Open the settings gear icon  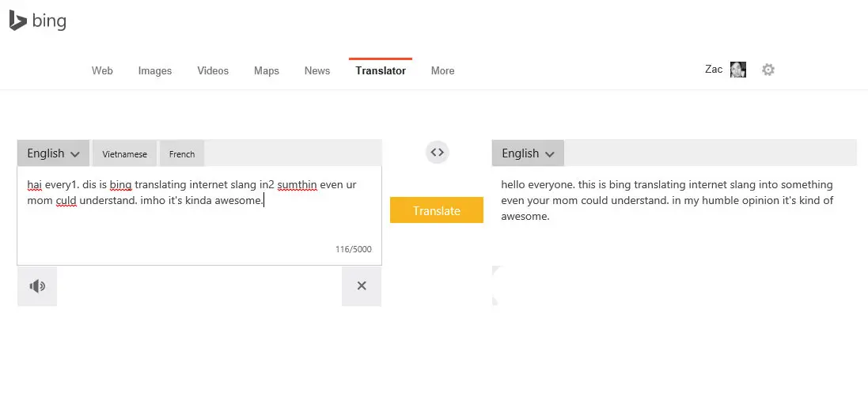point(768,70)
